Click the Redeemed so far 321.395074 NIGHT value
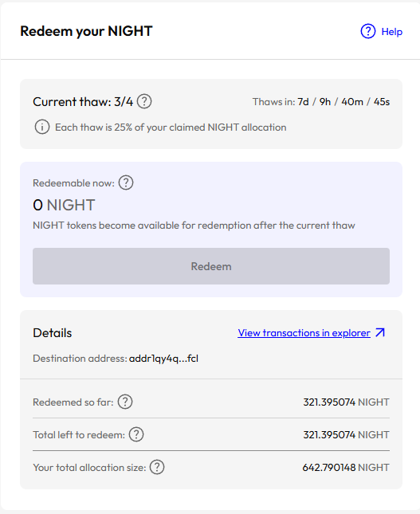The image size is (420, 514). click(x=346, y=402)
